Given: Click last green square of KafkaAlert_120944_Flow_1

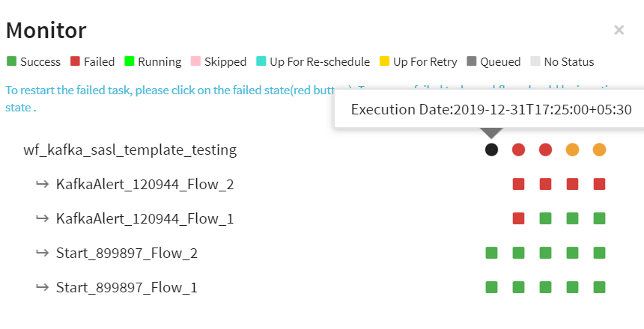Looking at the screenshot, I should click(x=599, y=218).
